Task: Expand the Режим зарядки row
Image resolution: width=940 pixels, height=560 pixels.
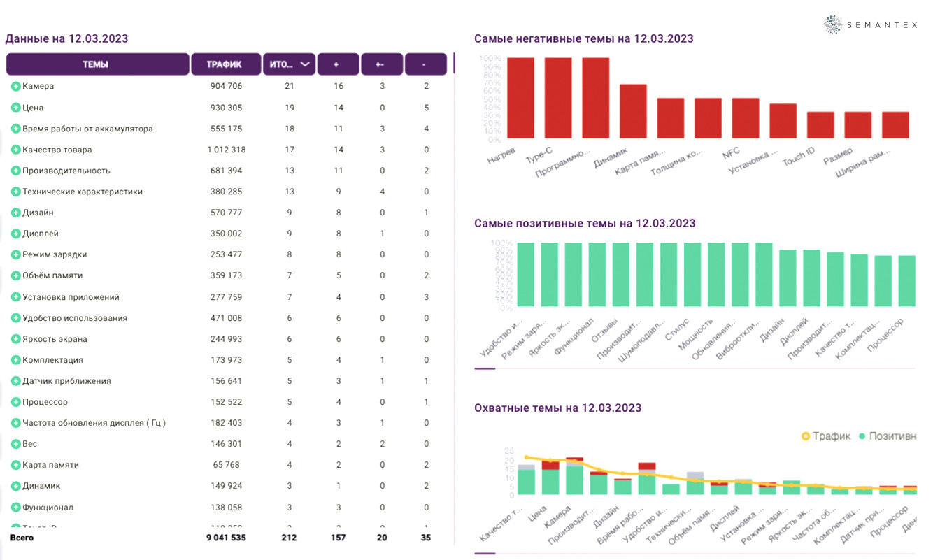Action: point(15,254)
